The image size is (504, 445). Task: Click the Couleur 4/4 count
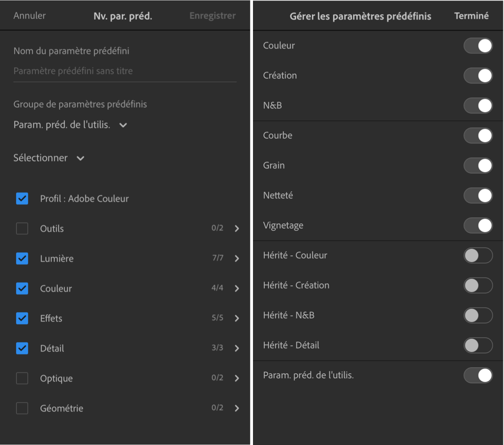[217, 288]
